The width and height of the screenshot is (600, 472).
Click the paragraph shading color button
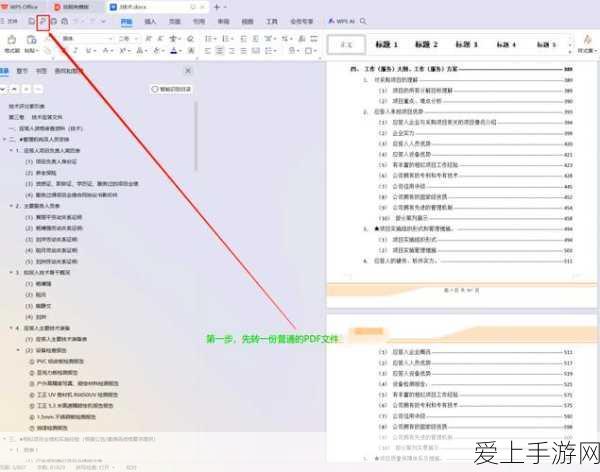click(292, 51)
